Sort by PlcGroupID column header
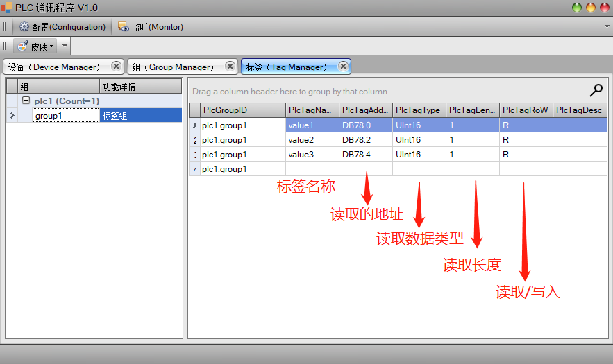The image size is (613, 364). pos(243,110)
